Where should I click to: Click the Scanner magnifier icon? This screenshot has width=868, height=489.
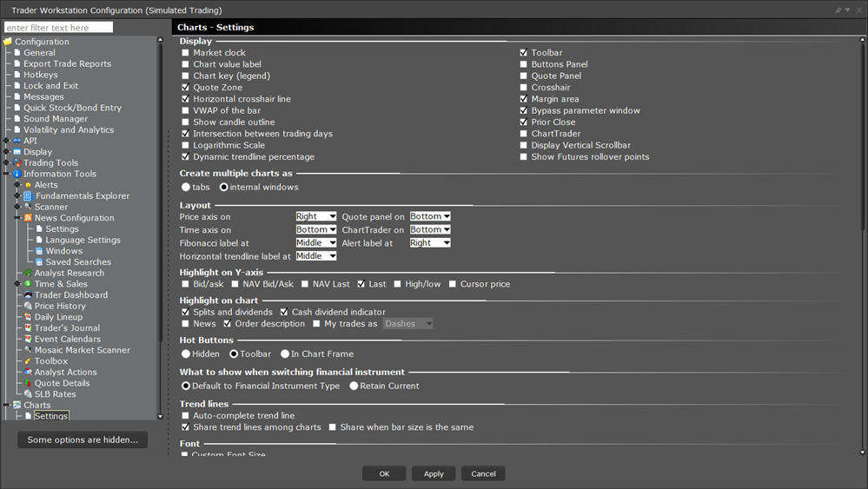(28, 207)
